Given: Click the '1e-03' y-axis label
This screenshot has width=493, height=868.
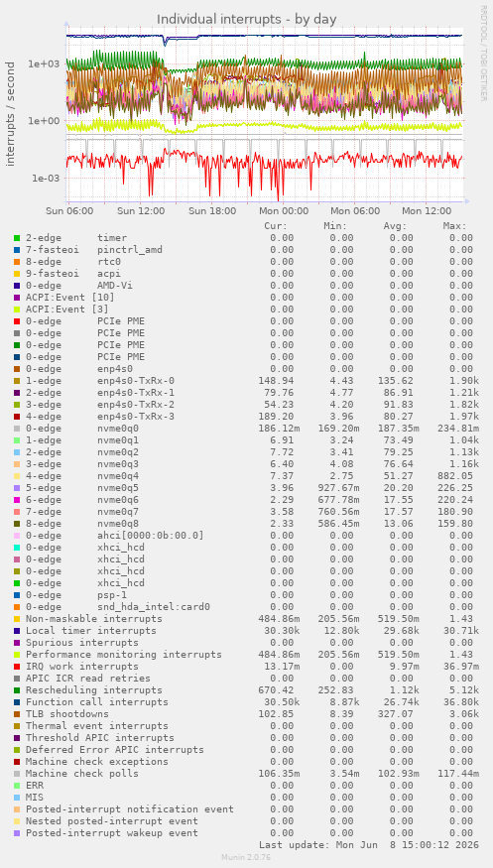Looking at the screenshot, I should (45, 178).
